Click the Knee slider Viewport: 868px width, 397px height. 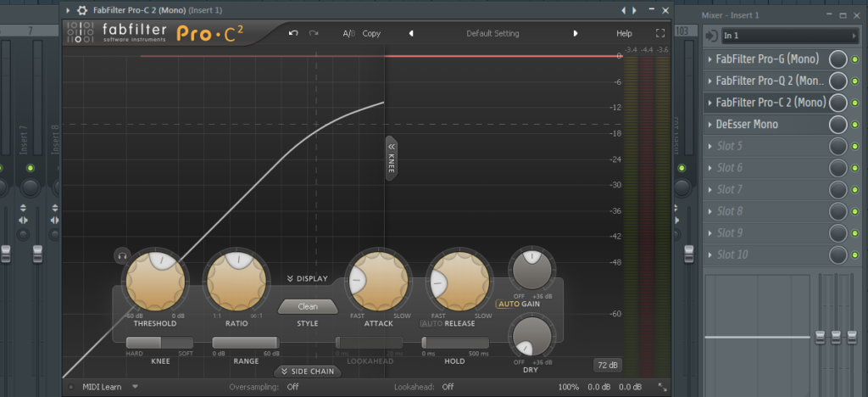[159, 343]
